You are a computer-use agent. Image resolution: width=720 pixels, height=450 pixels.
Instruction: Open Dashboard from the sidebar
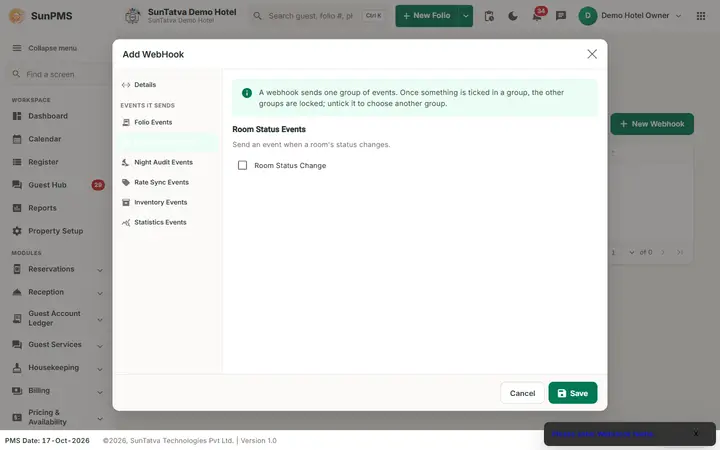(x=57, y=116)
